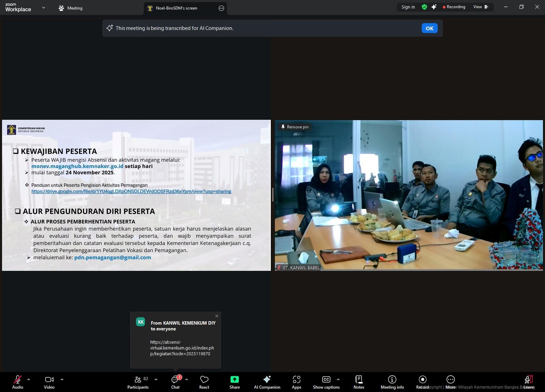Open Meeting info details
Screen dimensions: 545x392
click(x=392, y=382)
